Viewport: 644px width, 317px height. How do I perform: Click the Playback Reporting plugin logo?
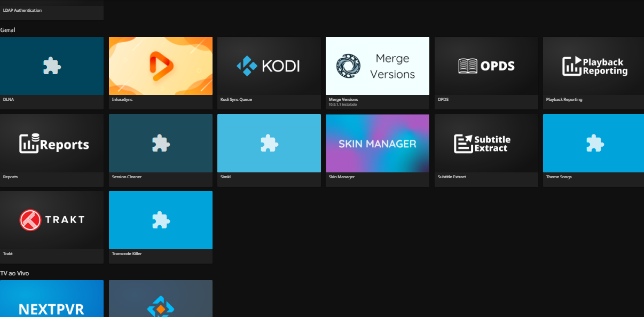[x=593, y=66]
